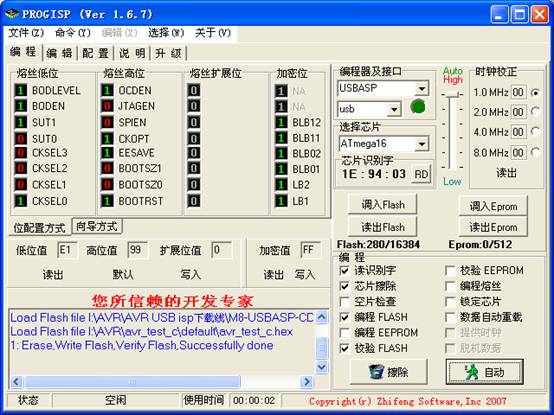Toggle the CKSEL1 fuse bit

[x=21, y=184]
